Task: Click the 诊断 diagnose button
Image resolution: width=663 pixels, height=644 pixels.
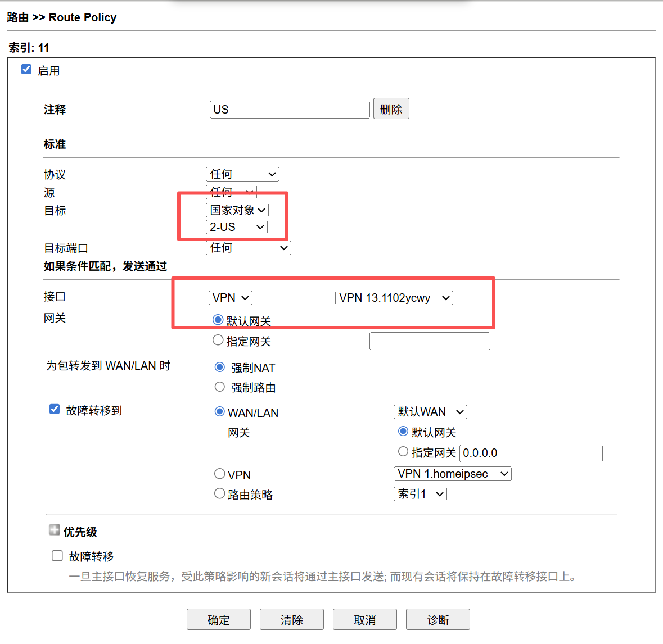Action: [438, 619]
